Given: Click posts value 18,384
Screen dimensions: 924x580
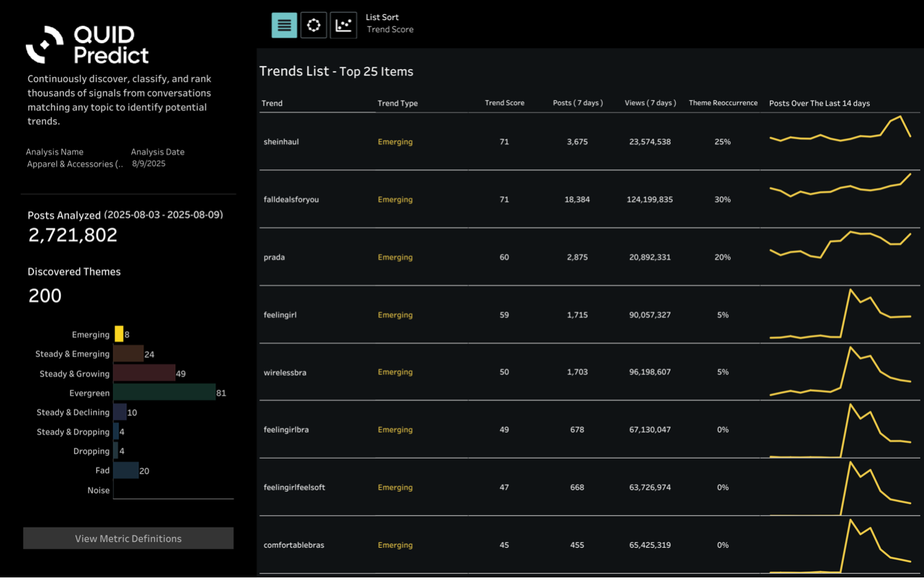Looking at the screenshot, I should pos(577,200).
